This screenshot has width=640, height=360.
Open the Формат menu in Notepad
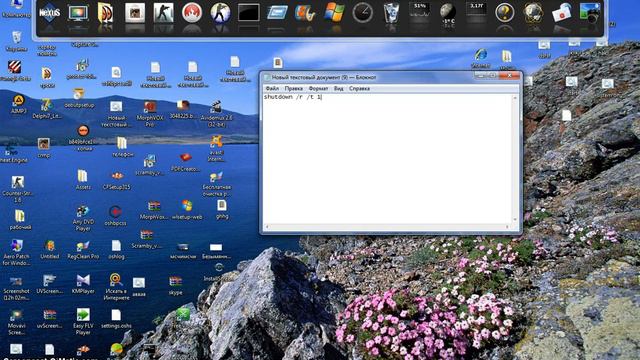coord(318,88)
